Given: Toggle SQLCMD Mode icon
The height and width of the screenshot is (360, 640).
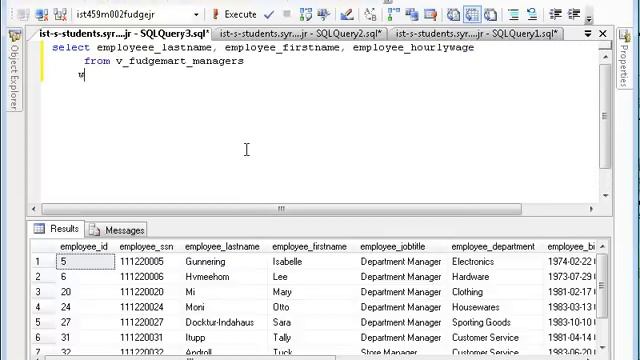Looking at the screenshot, I should click(430, 15).
